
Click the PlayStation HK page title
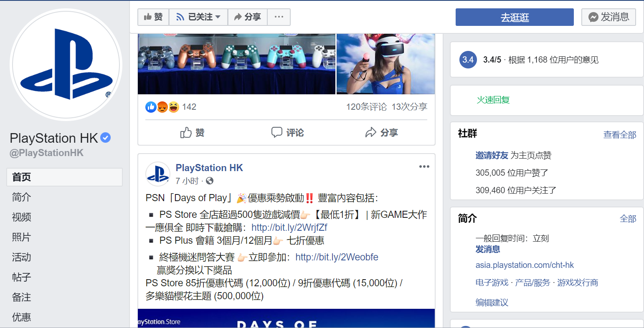pos(53,138)
